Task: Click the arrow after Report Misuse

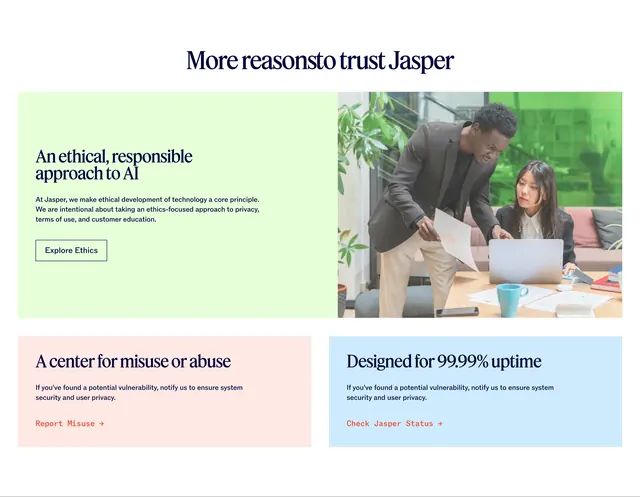Action: tap(101, 424)
